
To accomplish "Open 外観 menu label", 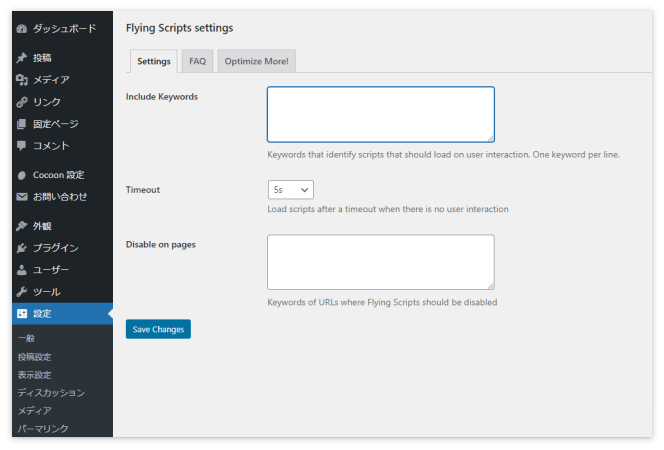I will [x=42, y=226].
